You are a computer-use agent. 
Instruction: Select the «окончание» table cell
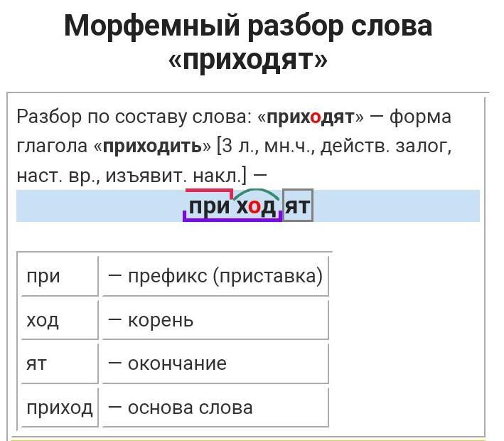(215, 363)
